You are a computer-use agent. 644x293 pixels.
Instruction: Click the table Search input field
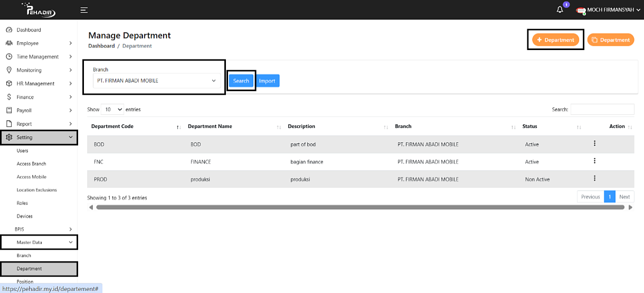click(x=602, y=110)
